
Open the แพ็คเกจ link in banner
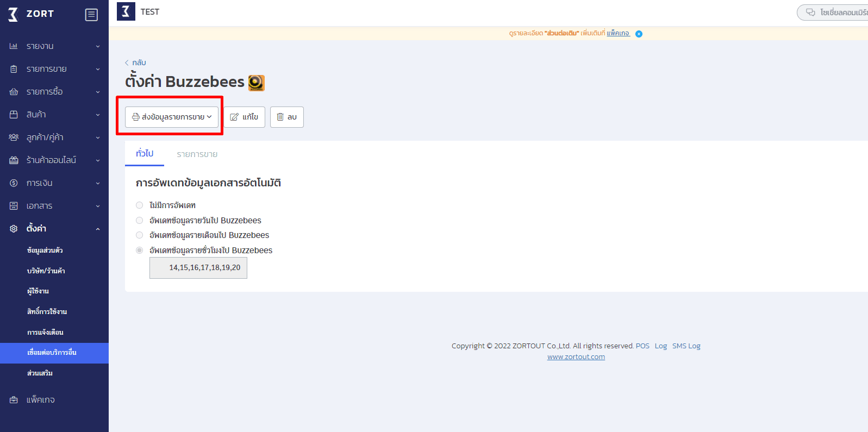tap(618, 33)
